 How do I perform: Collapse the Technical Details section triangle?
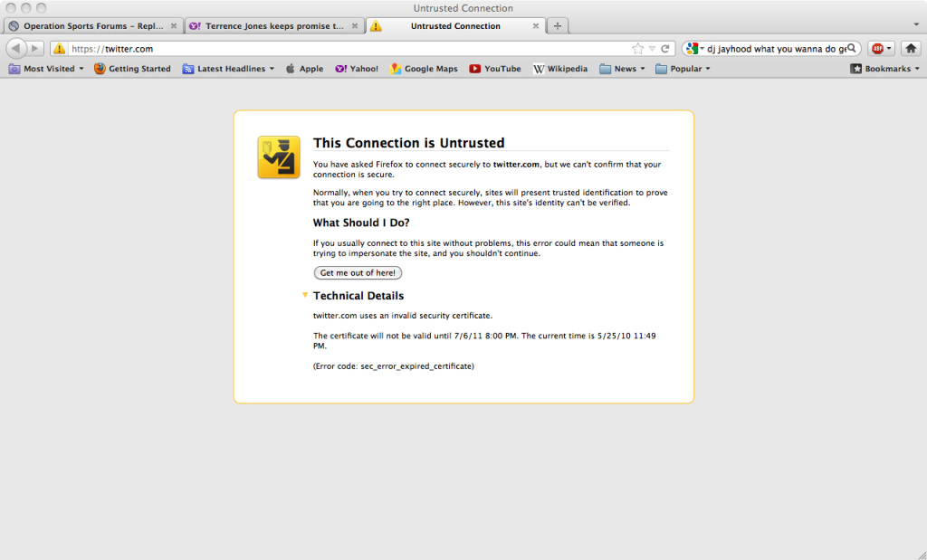pos(305,295)
